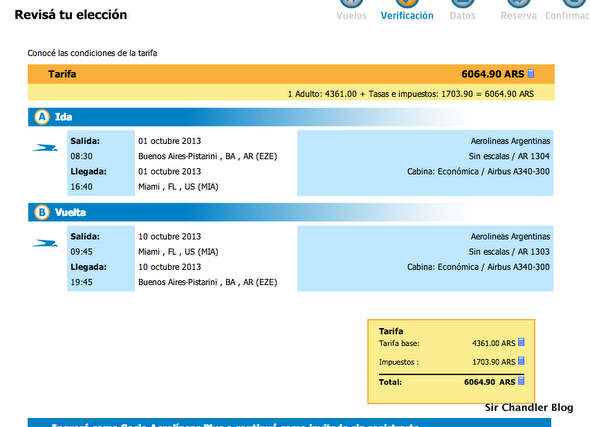This screenshot has width=590, height=427.
Task: Click the 'Total:' label in summary box
Action: pyautogui.click(x=390, y=382)
